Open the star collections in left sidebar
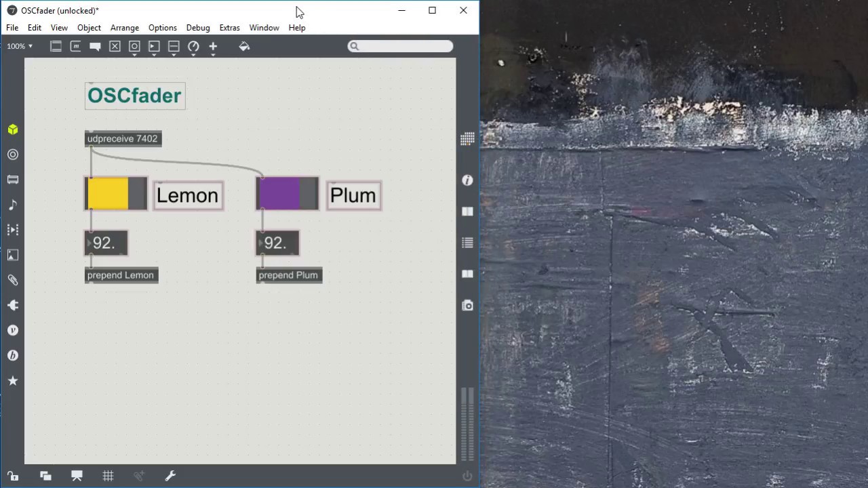Image resolution: width=868 pixels, height=488 pixels. coord(13,380)
